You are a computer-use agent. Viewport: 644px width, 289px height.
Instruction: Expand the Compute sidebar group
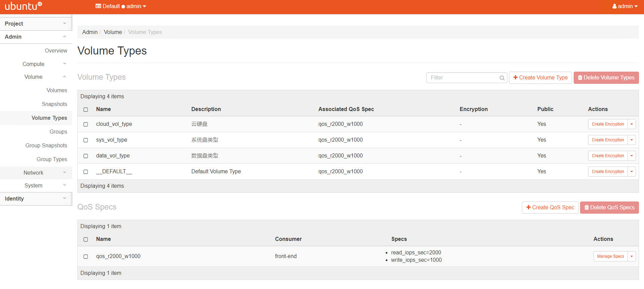tap(36, 64)
